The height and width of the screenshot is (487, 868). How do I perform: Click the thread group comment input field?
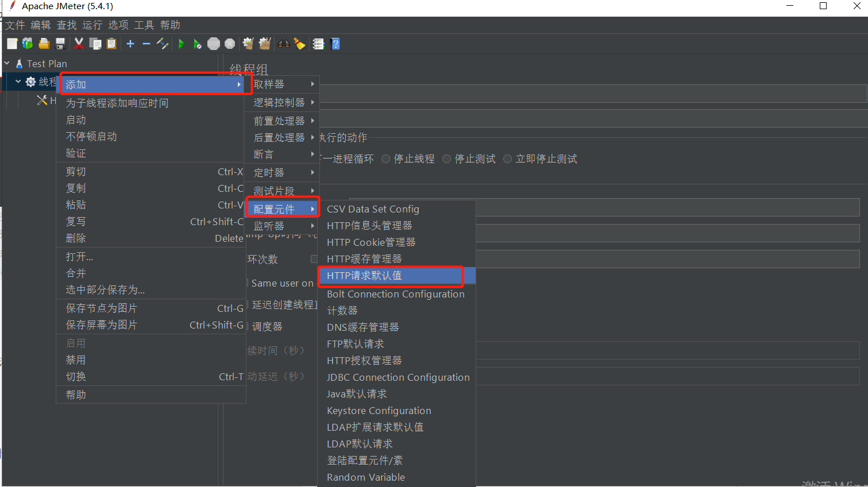point(593,119)
